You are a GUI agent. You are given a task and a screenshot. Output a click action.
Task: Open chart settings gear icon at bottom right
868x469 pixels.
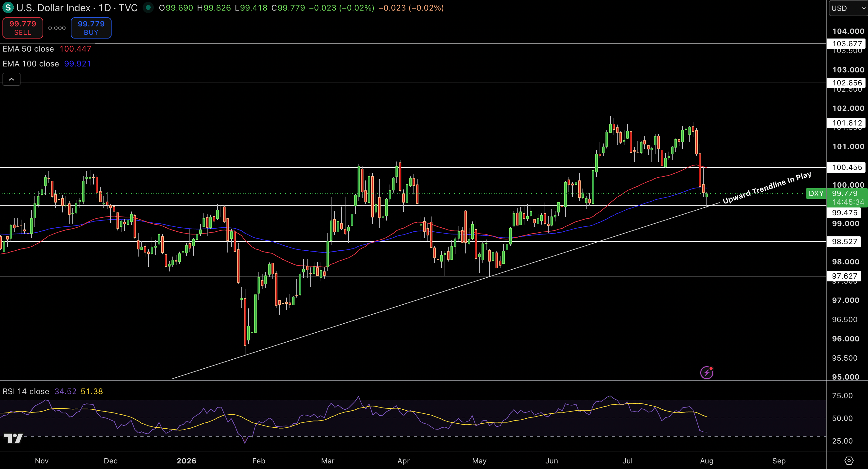coord(849,461)
